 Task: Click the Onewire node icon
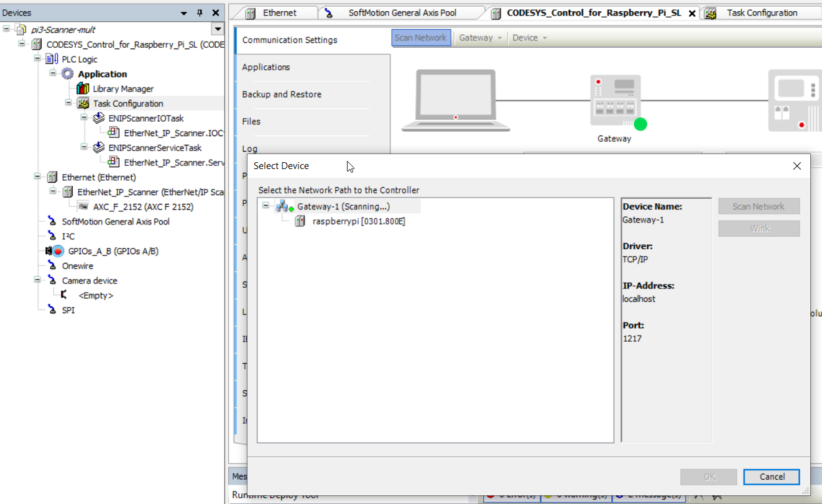click(52, 266)
